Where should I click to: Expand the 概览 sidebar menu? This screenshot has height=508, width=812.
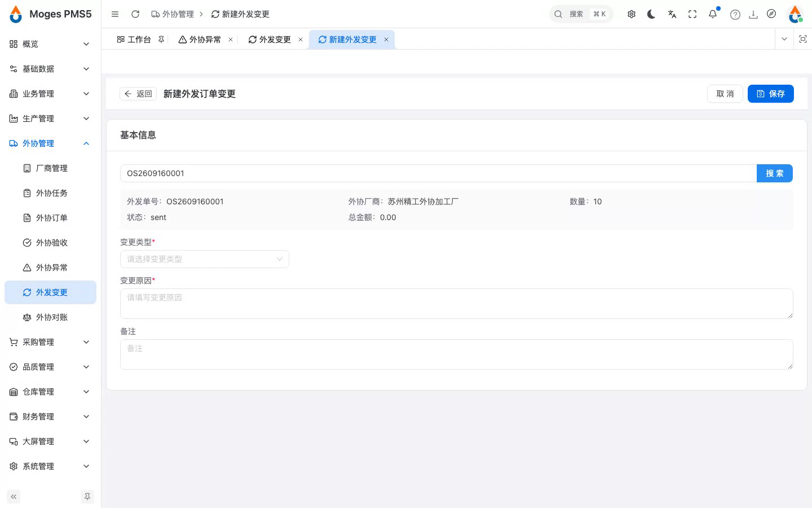pos(50,44)
